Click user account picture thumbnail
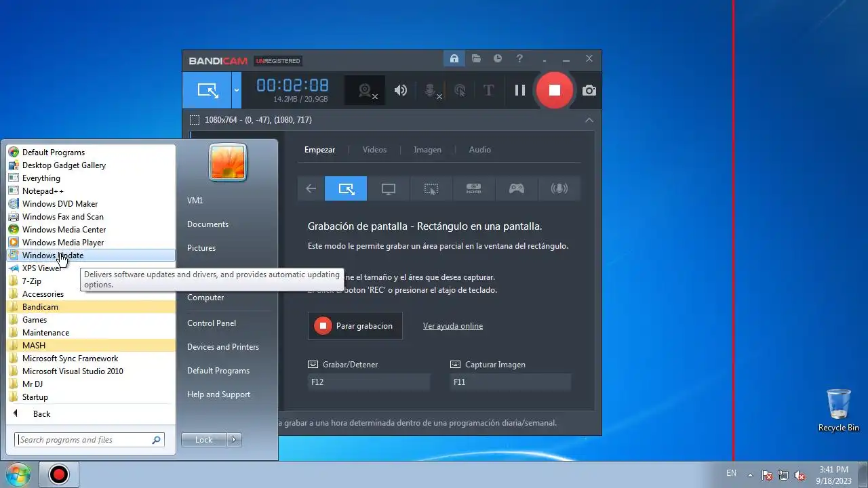This screenshot has height=488, width=868. click(x=228, y=163)
